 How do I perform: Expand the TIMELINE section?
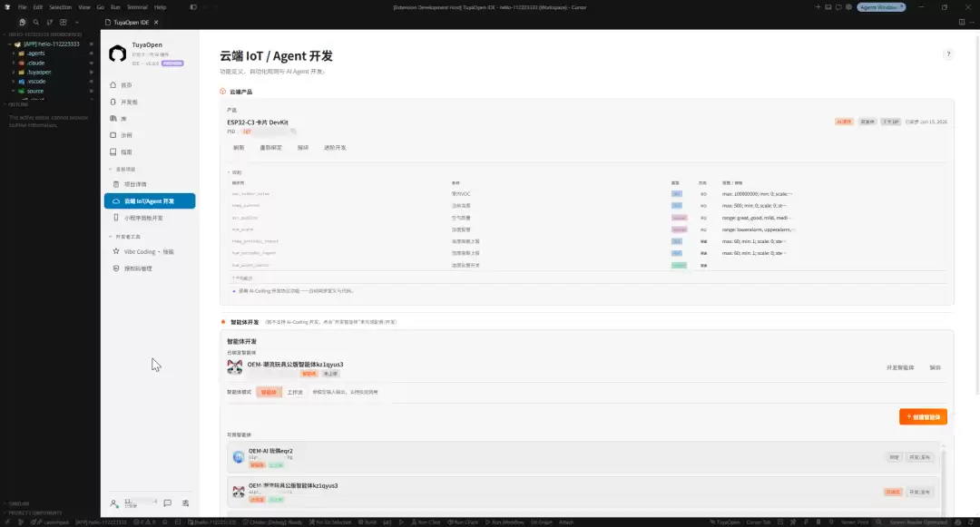[19, 503]
